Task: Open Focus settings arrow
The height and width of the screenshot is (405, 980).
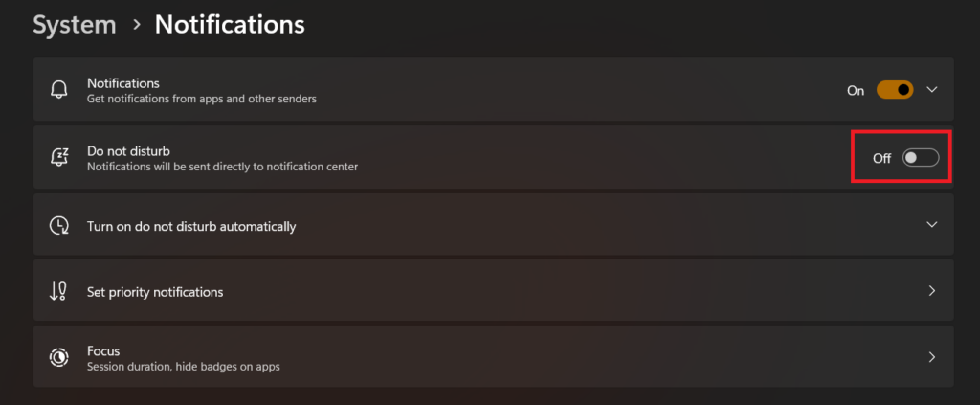Action: click(x=932, y=357)
